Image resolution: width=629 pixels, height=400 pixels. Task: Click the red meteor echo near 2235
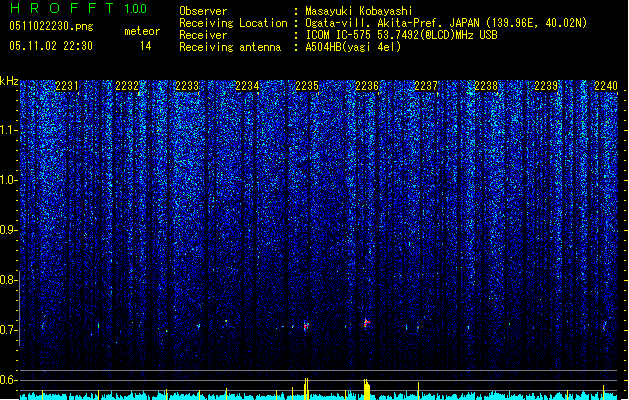point(306,325)
